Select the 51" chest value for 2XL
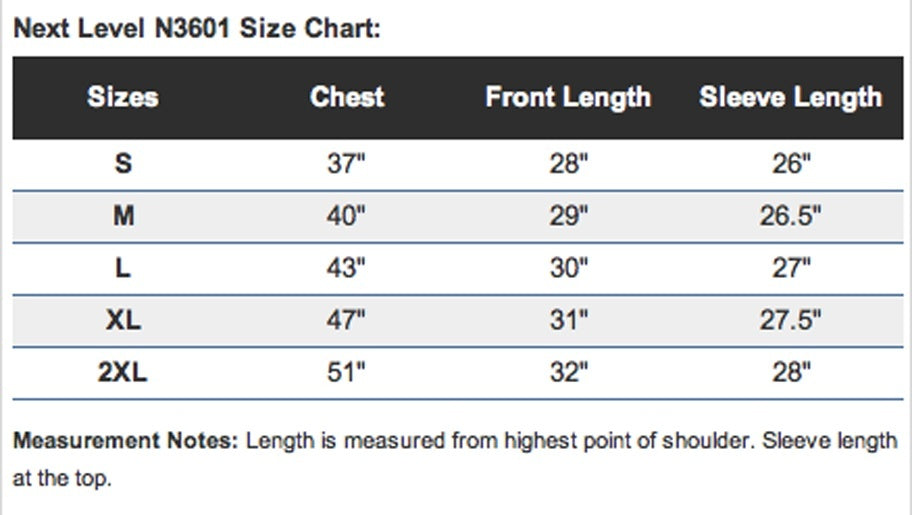This screenshot has height=515, width=912. click(x=346, y=372)
